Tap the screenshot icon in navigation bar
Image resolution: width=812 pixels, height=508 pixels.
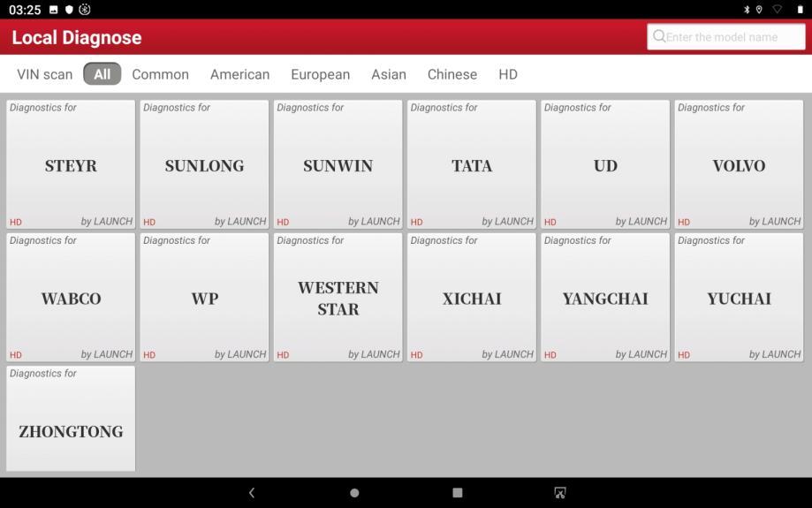coord(560,492)
